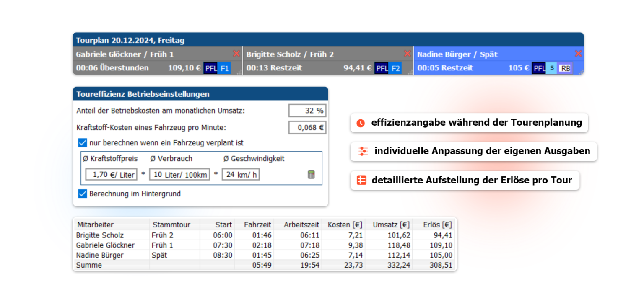Close the 'Nadine Bürger / Spät' tour

pyautogui.click(x=578, y=54)
